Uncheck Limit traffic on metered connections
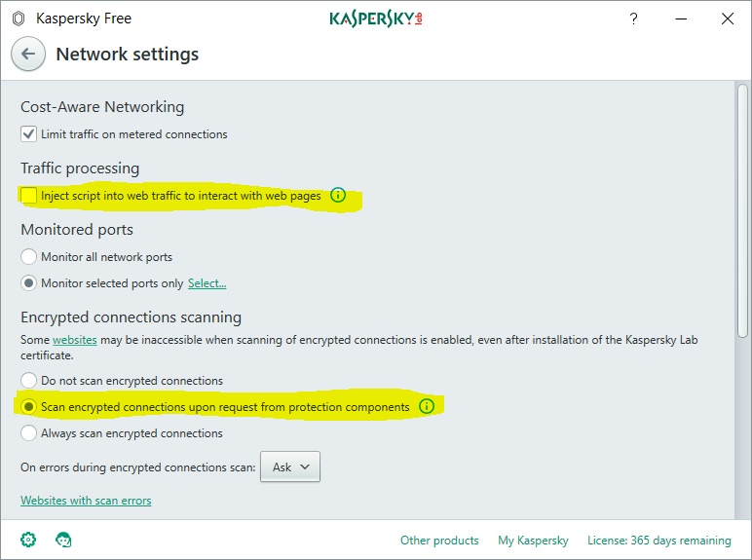Image resolution: width=752 pixels, height=560 pixels. coord(29,134)
